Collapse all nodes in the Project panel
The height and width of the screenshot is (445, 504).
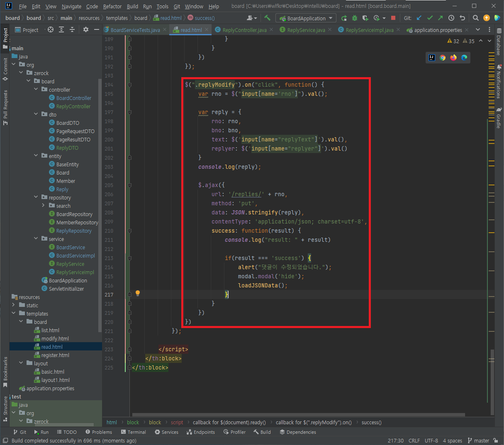pyautogui.click(x=72, y=29)
